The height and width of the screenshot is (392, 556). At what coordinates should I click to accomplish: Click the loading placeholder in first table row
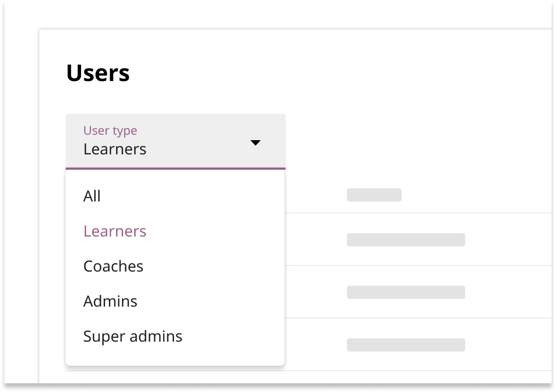406,240
